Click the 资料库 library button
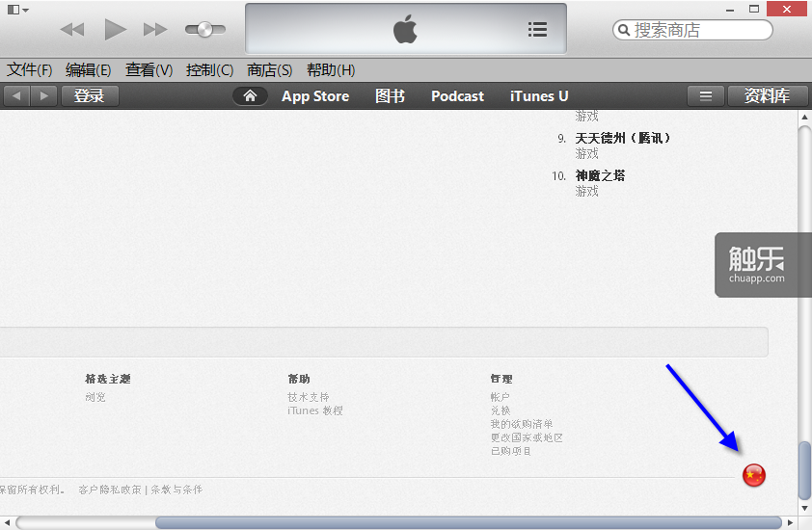Viewport: 812px width, 530px height. click(x=767, y=95)
